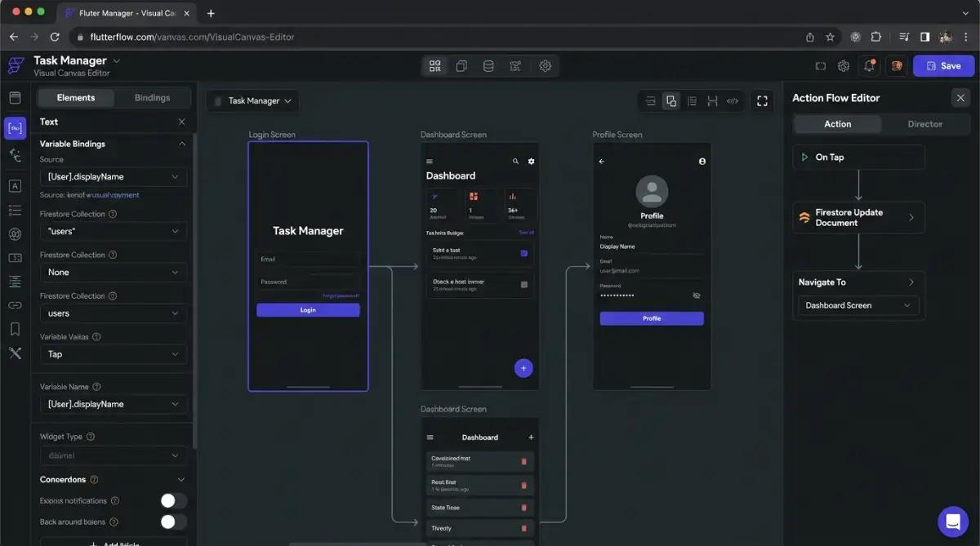Screen dimensions: 980x546
Task: Click delete trash icon on State Tisse row
Action: (523, 508)
